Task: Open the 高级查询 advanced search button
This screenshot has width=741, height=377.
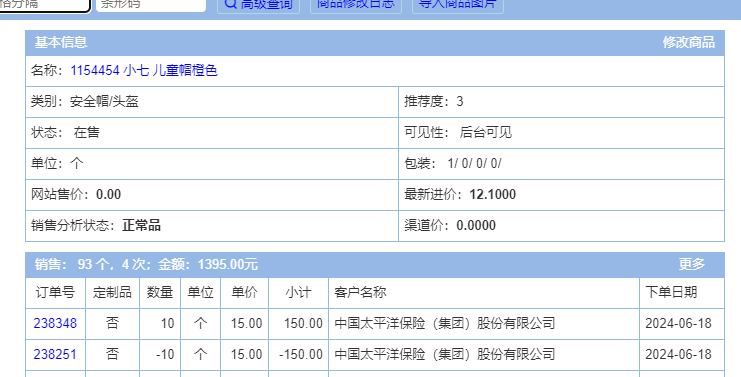Action: coord(258,5)
